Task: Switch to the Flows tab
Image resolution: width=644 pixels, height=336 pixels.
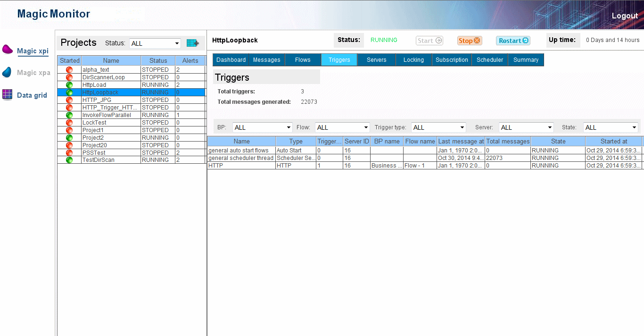Action: click(303, 60)
